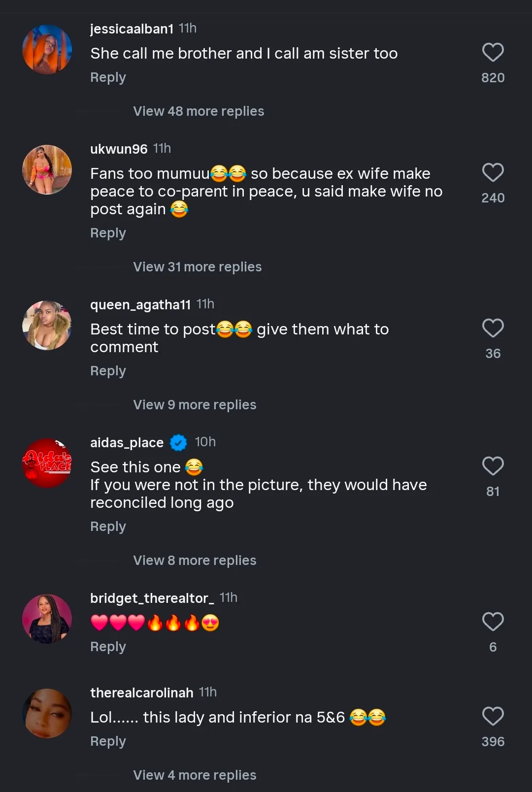Tap heart on queen_agatha11's comment
Viewport: 532px width, 792px height.
(x=493, y=329)
